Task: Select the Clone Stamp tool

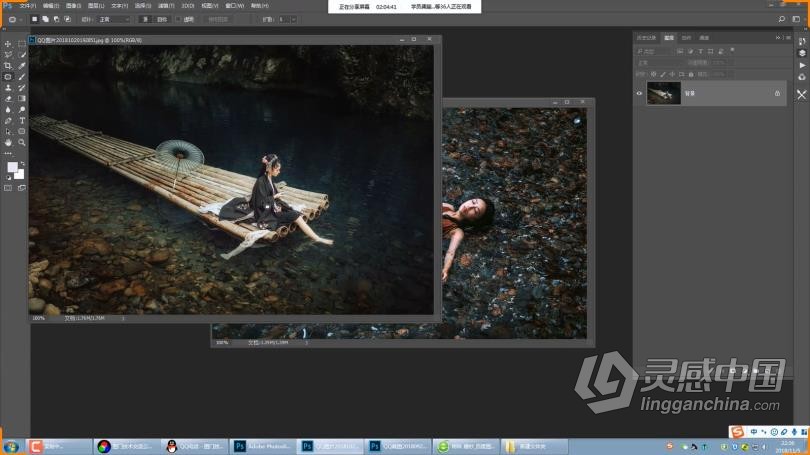Action: click(8, 88)
